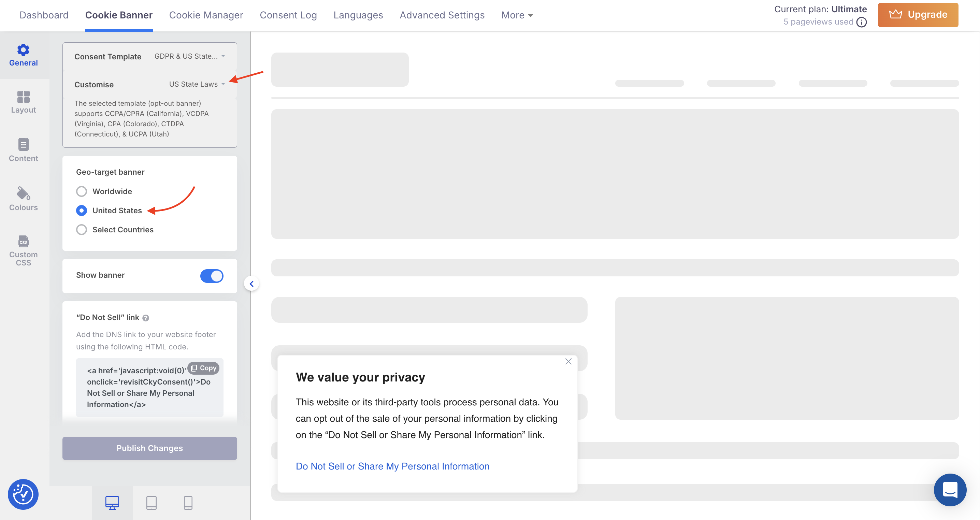Switch to the Cookie Manager tab
This screenshot has width=980, height=520.
click(206, 15)
